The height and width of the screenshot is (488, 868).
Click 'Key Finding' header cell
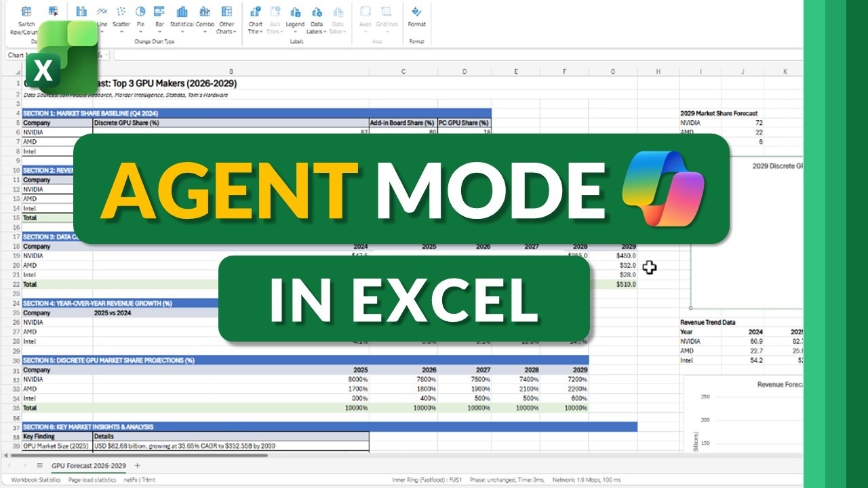pos(57,436)
